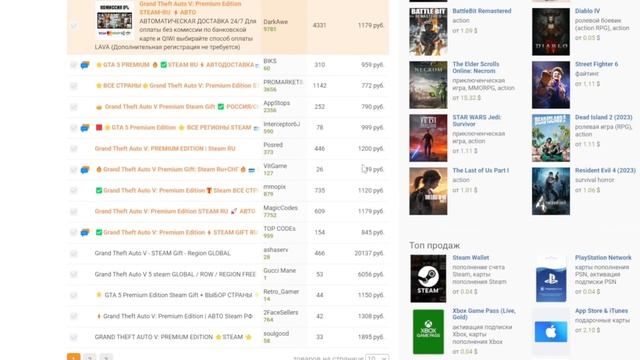Screen dimensions: 640x360
Task: Open seller profile 2FaceSellers
Action: (x=281, y=313)
